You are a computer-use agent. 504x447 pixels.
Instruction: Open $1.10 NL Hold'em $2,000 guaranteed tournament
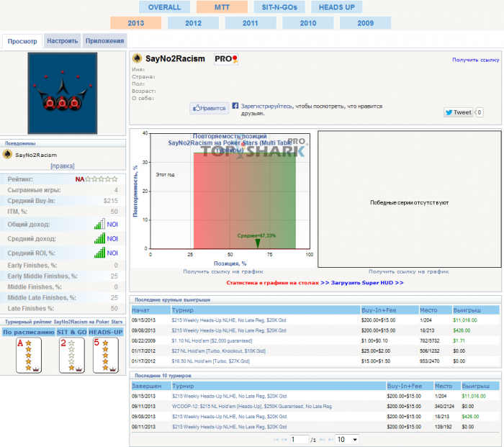click(212, 340)
